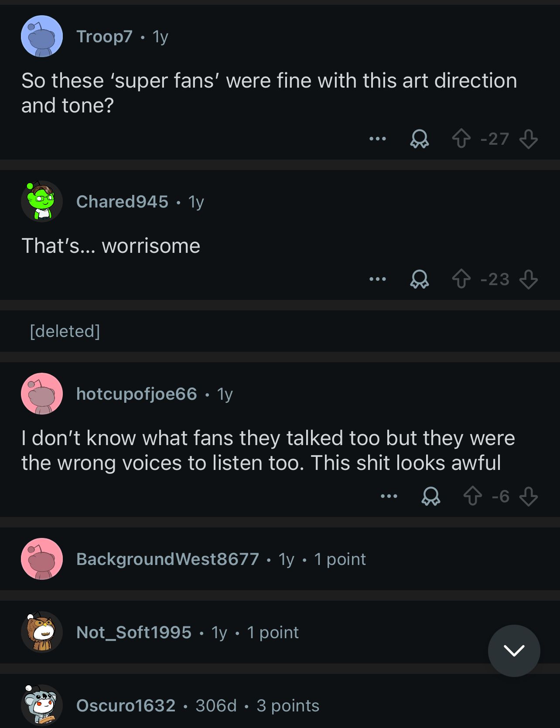The width and height of the screenshot is (560, 728).
Task: Give an award to hotcupofjoe66's comment
Action: pos(431,495)
